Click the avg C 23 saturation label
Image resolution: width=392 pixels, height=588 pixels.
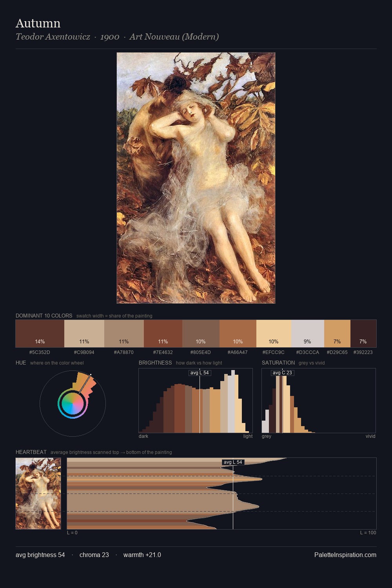[282, 373]
